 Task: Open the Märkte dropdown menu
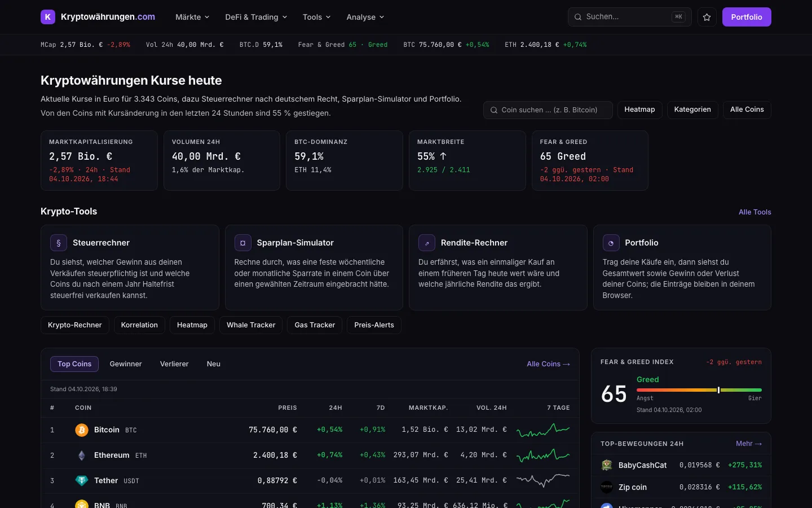192,17
